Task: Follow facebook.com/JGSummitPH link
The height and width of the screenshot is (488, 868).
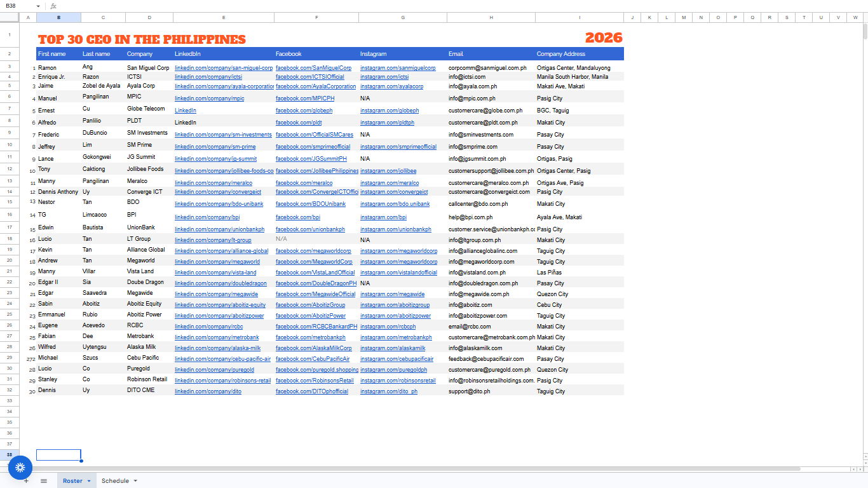Action: click(311, 159)
